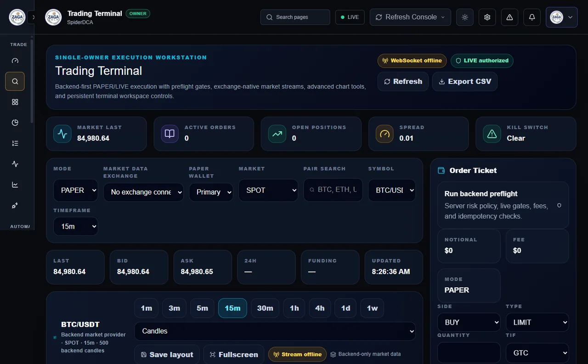Click the Spread gauge icon
The image size is (588, 364).
click(x=385, y=134)
